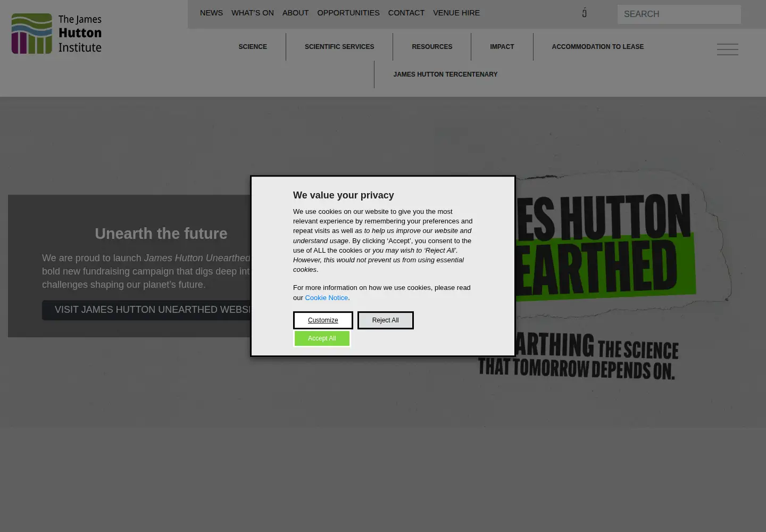
Task: Select Venue Hire in top navigation
Action: click(456, 13)
